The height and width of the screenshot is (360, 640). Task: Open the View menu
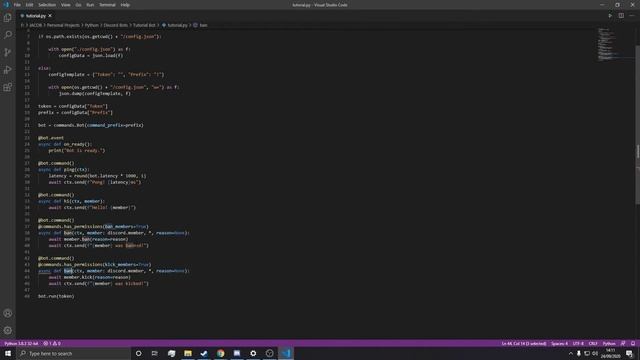[66, 5]
